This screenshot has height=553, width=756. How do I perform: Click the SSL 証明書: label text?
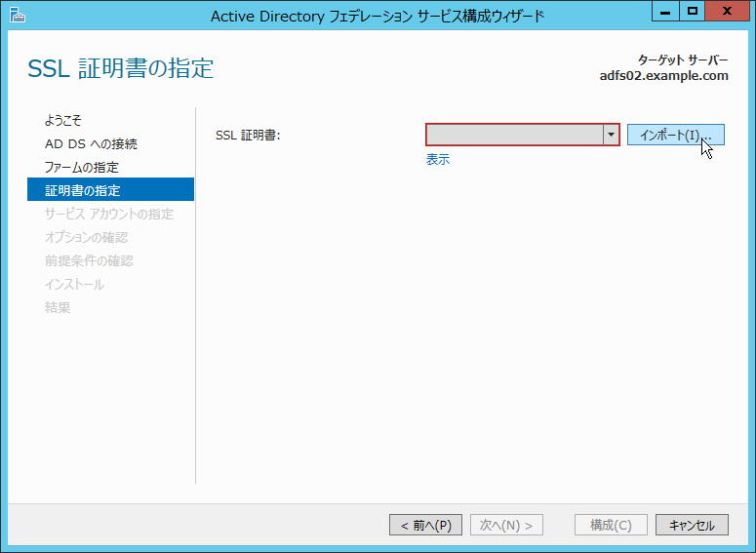tap(248, 135)
